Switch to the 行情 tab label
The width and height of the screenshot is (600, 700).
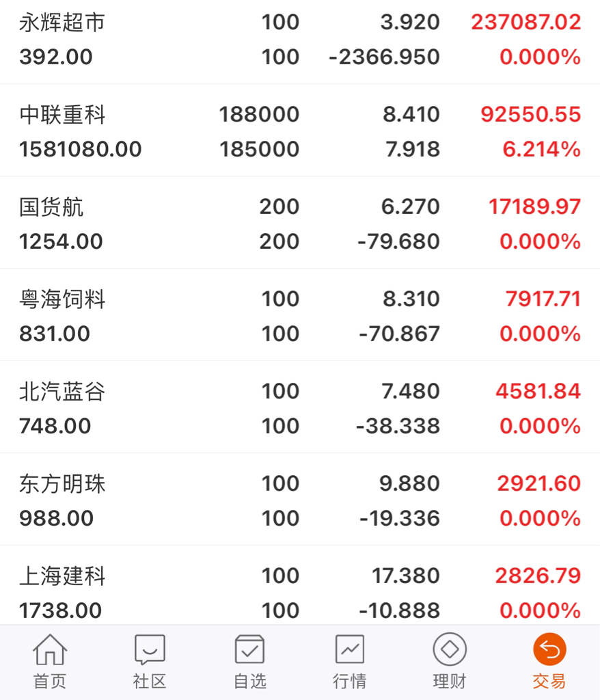point(349,682)
